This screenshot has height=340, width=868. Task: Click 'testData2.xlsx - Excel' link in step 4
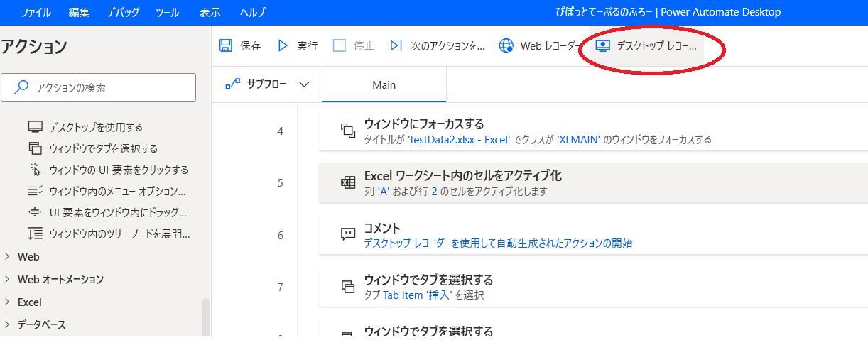(459, 140)
